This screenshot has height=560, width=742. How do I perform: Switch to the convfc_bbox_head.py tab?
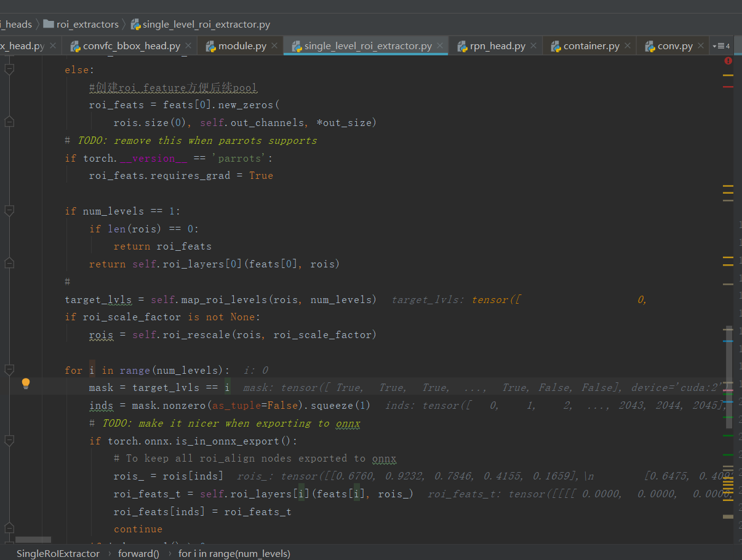click(x=130, y=45)
